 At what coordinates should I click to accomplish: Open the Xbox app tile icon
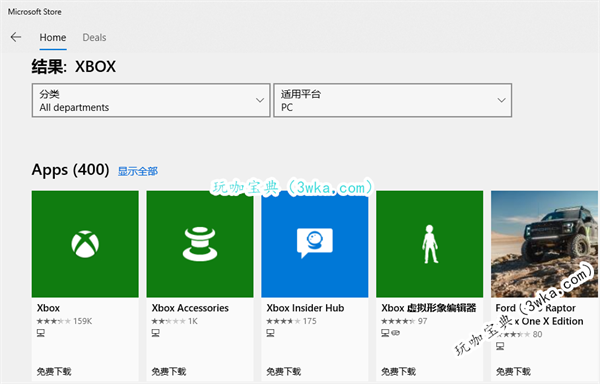[85, 244]
